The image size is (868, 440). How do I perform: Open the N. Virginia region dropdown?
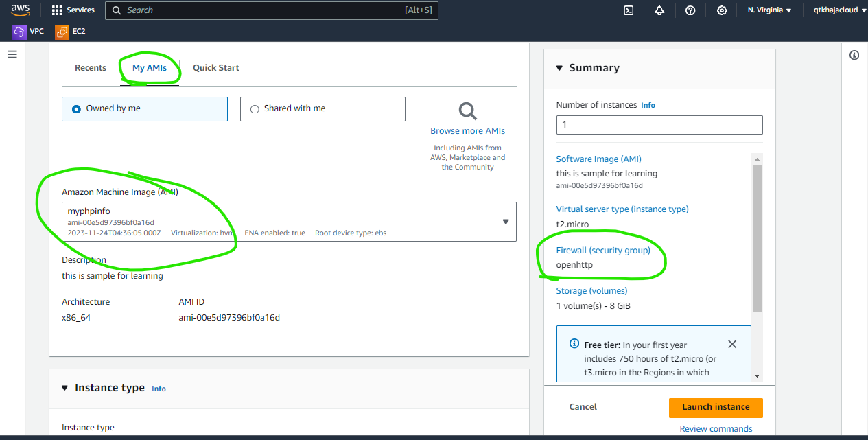coord(769,10)
